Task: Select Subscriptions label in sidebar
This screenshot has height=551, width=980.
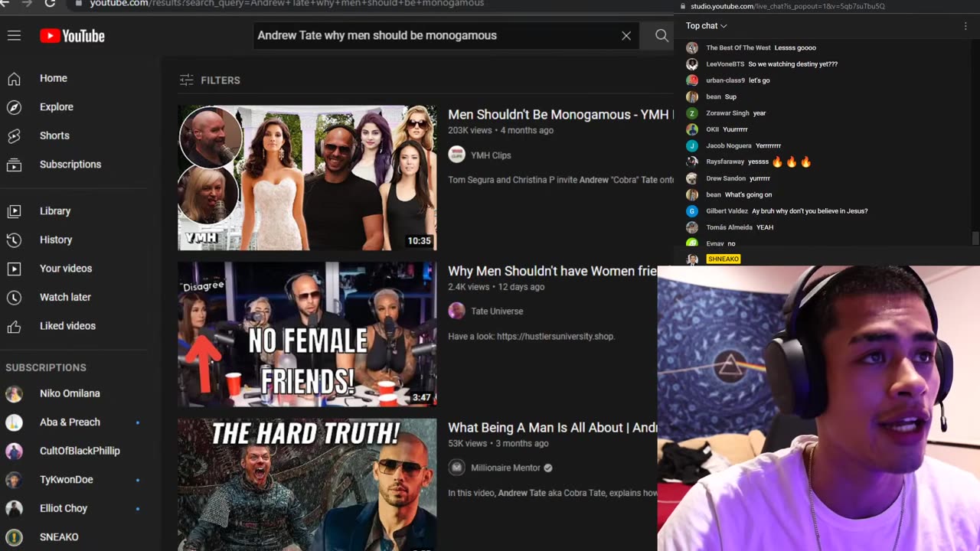Action: click(70, 165)
